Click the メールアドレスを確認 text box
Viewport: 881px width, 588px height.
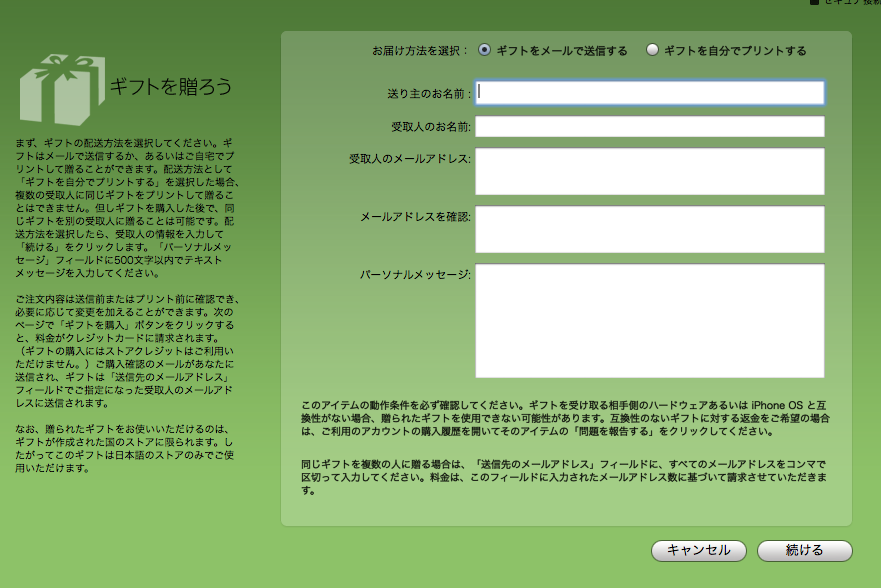pyautogui.click(x=650, y=229)
